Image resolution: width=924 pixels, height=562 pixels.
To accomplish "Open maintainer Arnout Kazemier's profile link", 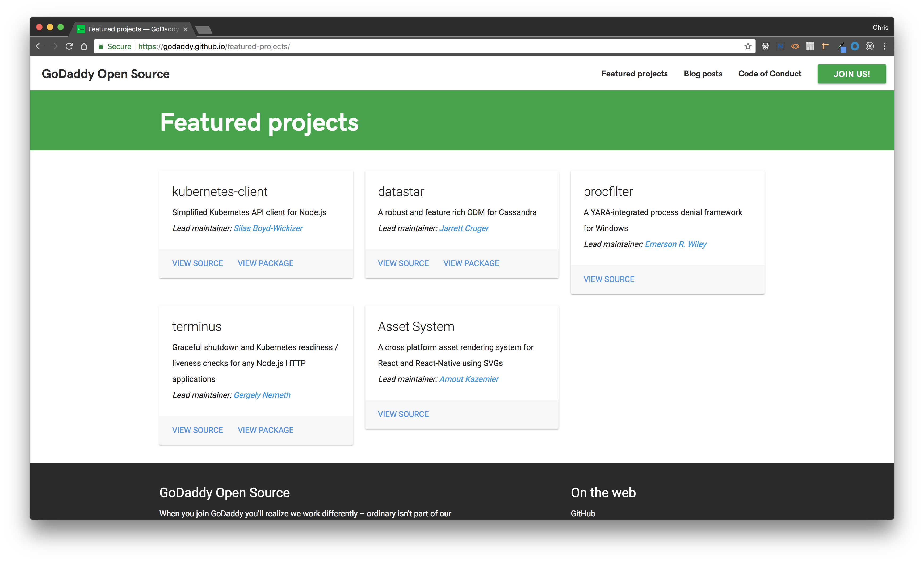I will click(469, 379).
